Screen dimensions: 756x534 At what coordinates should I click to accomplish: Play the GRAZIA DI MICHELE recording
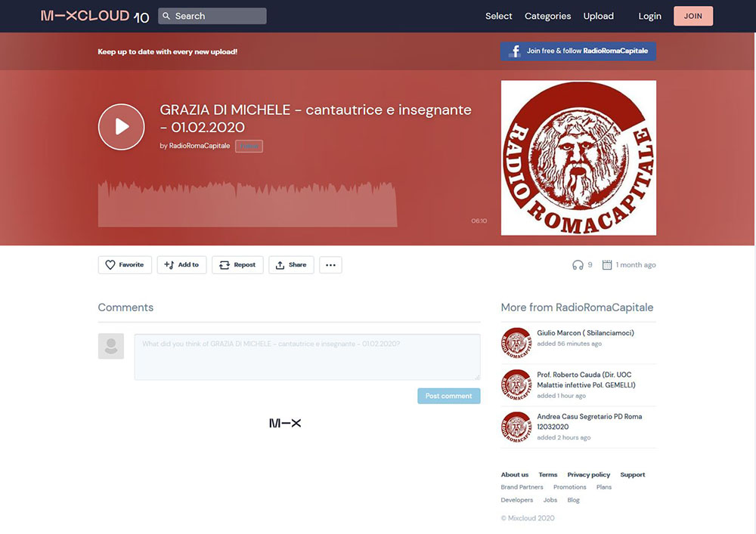point(122,127)
